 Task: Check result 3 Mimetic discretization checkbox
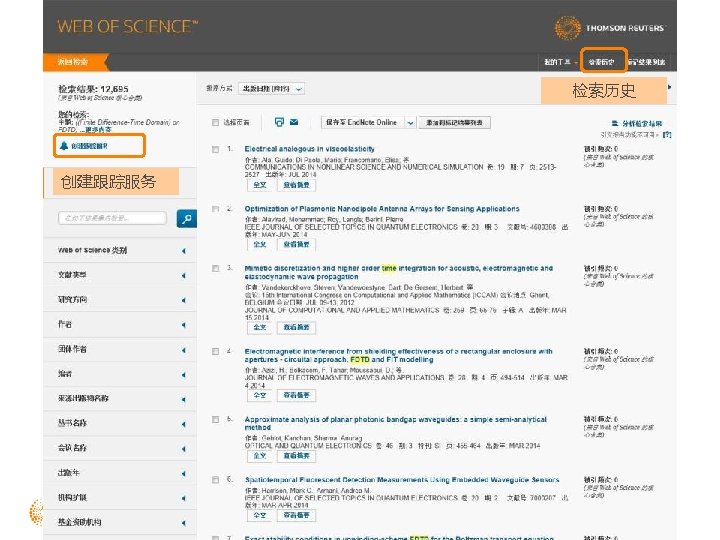pos(215,269)
